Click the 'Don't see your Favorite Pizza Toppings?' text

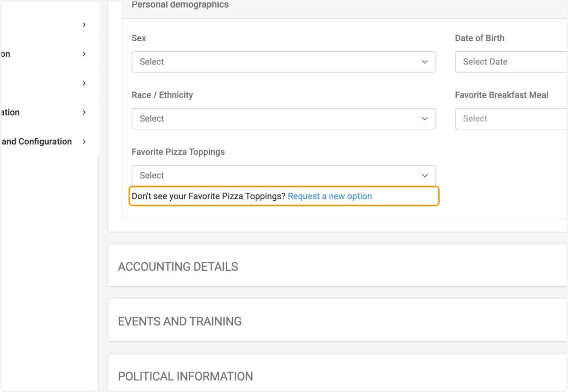(209, 196)
